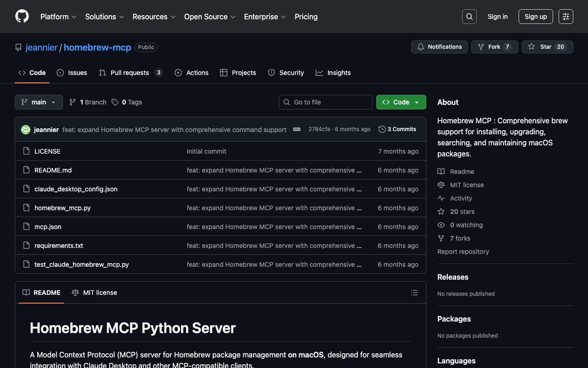Viewport: 588px width, 368px height.
Task: Open the README outline list icon
Action: [414, 293]
